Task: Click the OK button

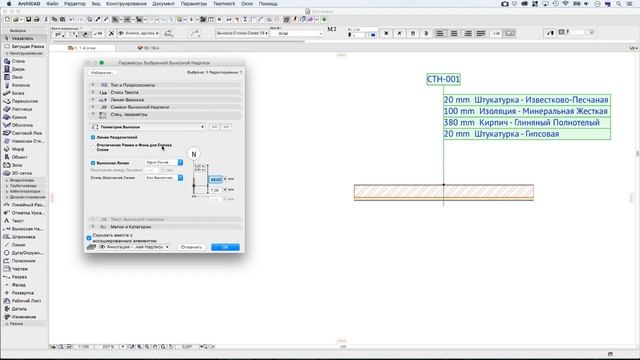Action: [x=225, y=247]
